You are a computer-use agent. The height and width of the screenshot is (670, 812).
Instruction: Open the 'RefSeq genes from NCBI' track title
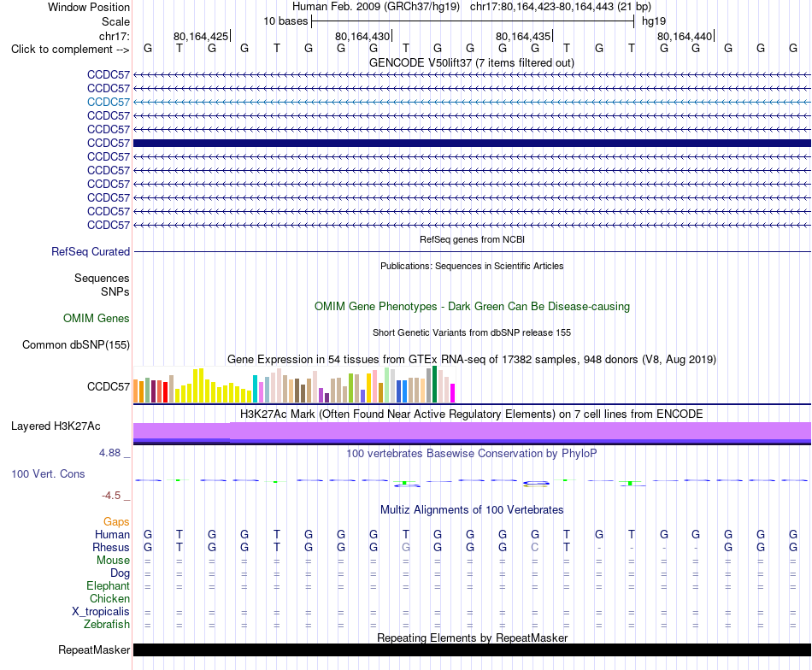[472, 240]
